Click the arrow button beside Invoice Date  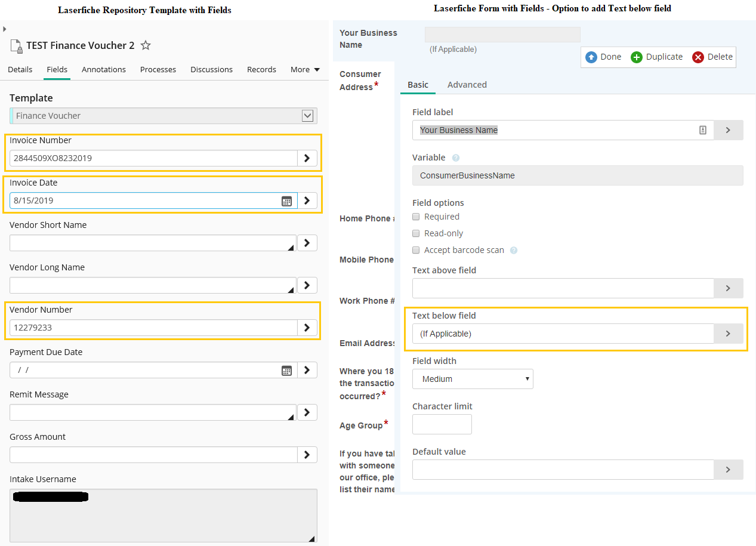(307, 200)
